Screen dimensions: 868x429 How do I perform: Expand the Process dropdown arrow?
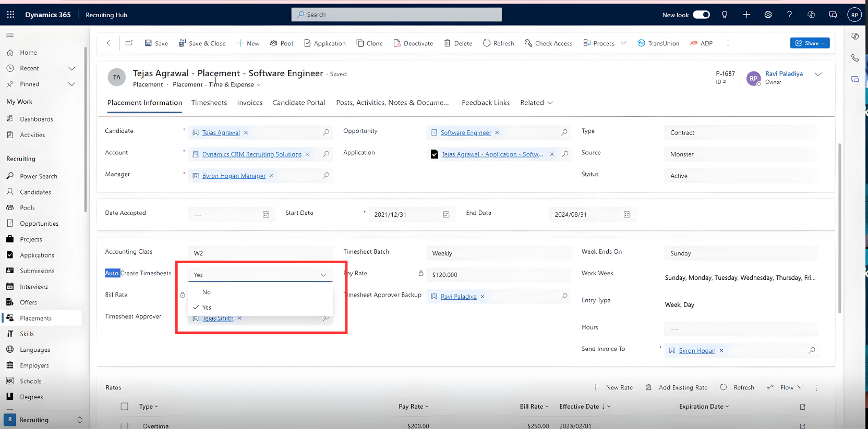click(x=623, y=43)
